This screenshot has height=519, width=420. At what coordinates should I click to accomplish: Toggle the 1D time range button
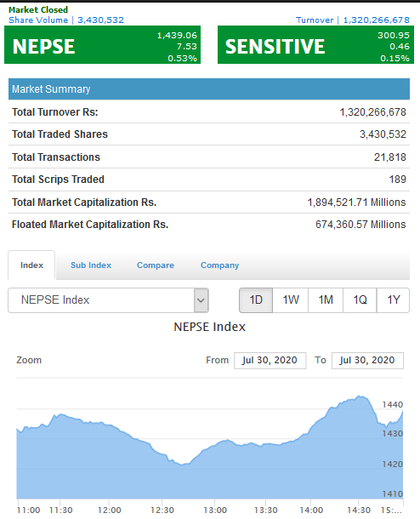(x=256, y=300)
